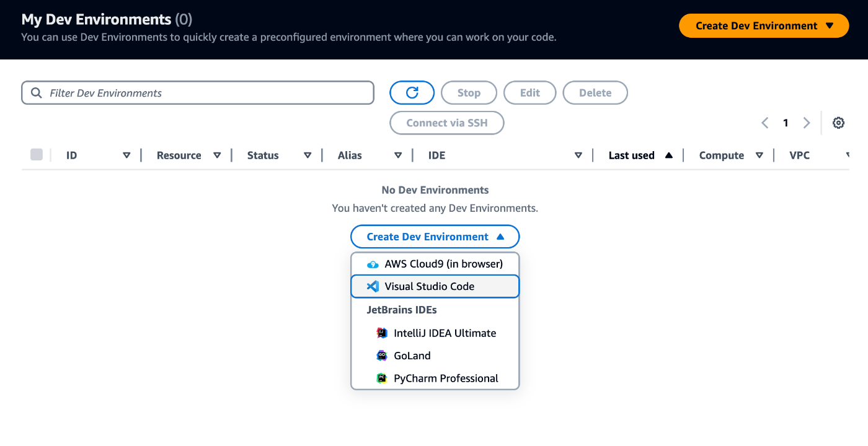This screenshot has width=868, height=446.
Task: Select AWS Cloud9 (in browser) option
Action: [435, 264]
